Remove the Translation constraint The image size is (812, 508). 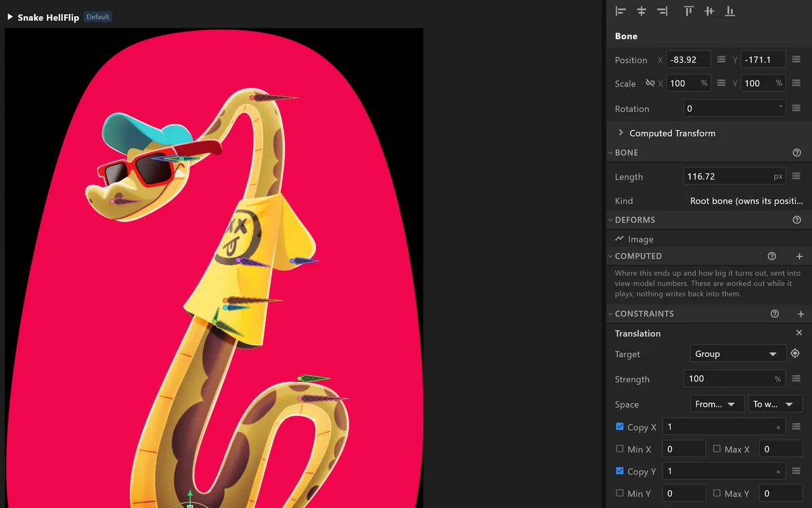799,333
